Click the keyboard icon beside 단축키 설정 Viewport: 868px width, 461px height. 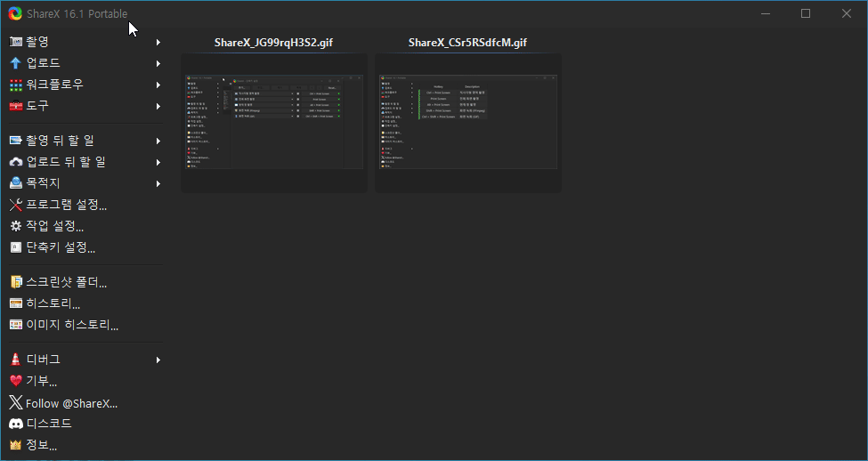point(15,247)
